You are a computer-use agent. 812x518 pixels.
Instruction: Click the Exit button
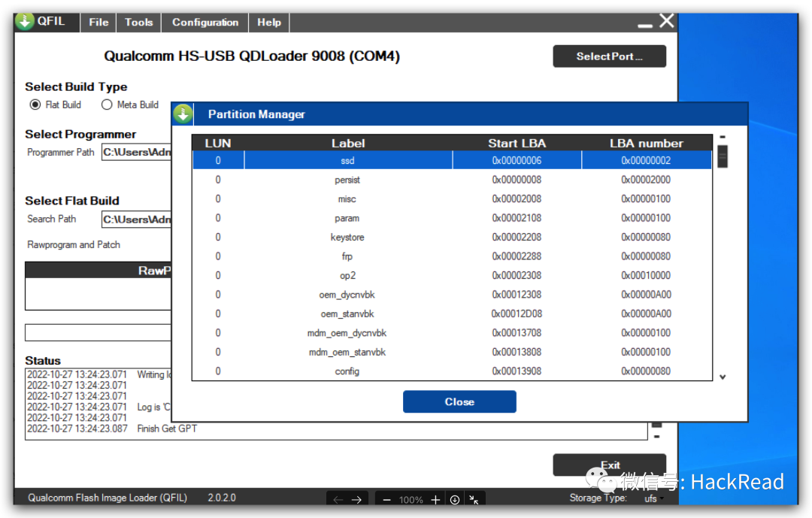point(610,465)
